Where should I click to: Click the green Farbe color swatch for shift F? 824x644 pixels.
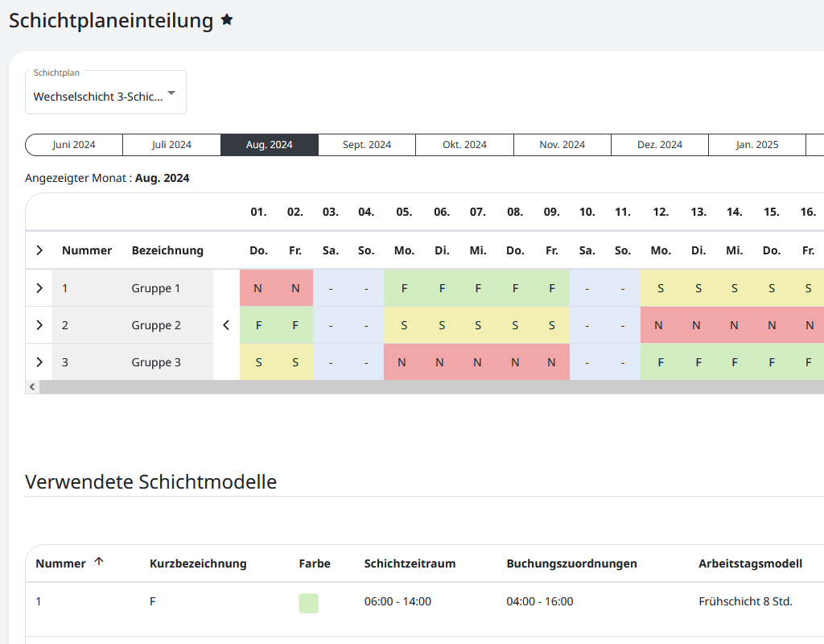(308, 602)
